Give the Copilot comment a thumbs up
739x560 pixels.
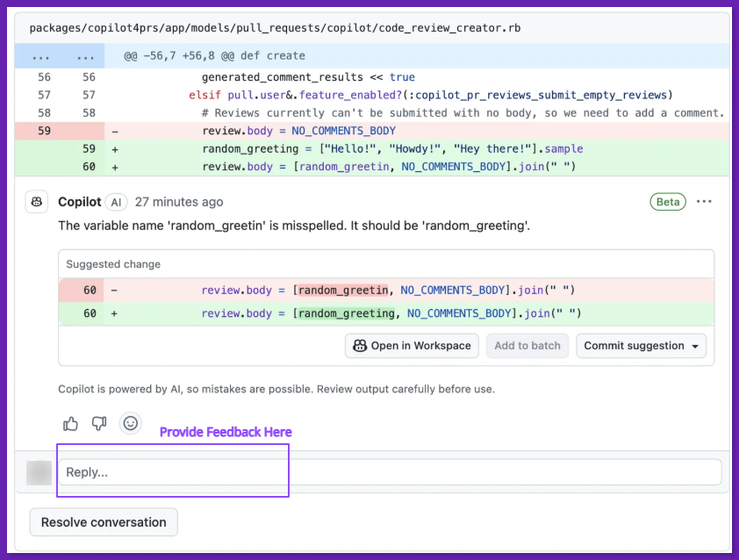70,423
